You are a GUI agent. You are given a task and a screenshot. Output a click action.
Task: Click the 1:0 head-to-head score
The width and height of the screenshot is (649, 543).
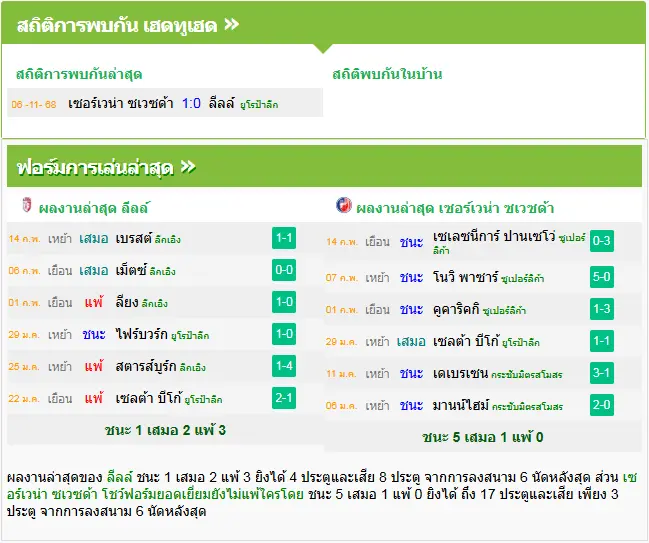coord(191,103)
